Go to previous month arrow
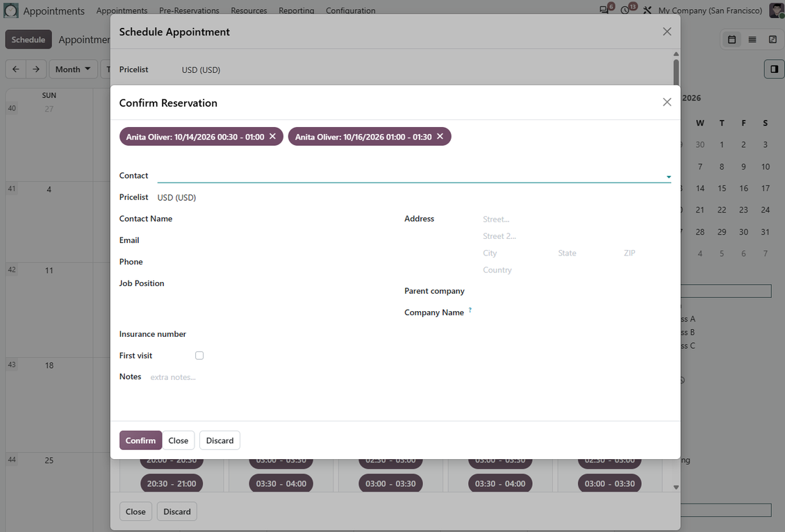 click(x=16, y=69)
